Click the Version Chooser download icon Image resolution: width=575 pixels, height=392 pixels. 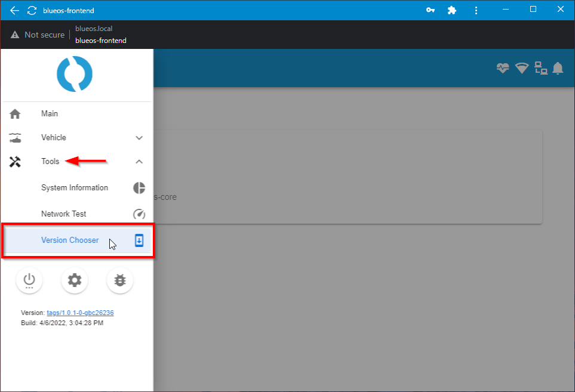click(139, 240)
